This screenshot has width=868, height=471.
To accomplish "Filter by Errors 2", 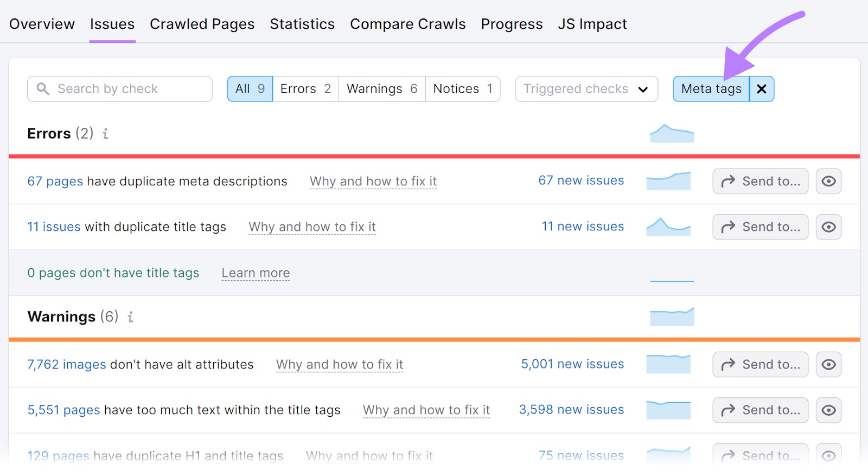I will (x=305, y=89).
